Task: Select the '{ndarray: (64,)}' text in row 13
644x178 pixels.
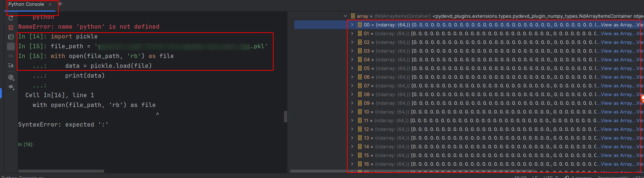Action: pyautogui.click(x=392, y=138)
